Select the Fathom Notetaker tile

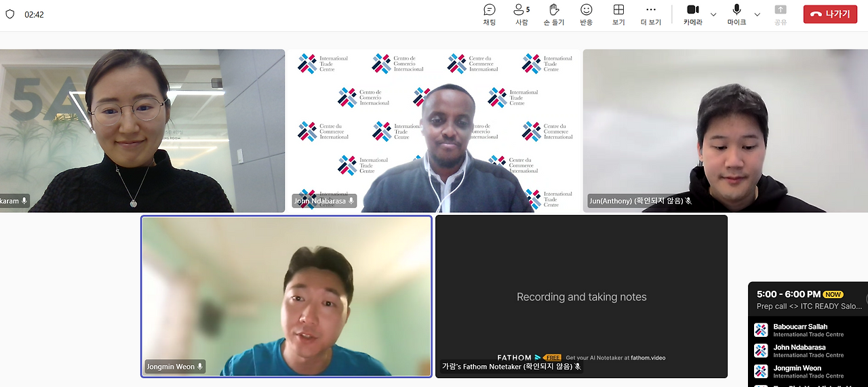click(581, 296)
